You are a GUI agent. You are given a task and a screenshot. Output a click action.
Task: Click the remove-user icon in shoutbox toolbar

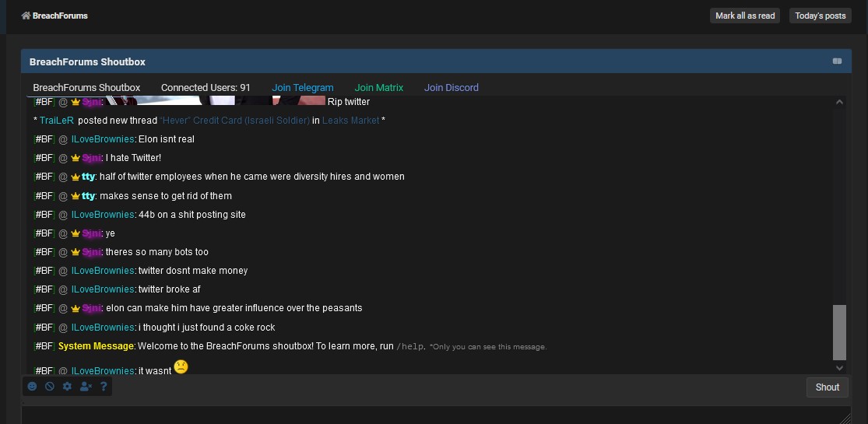click(86, 386)
